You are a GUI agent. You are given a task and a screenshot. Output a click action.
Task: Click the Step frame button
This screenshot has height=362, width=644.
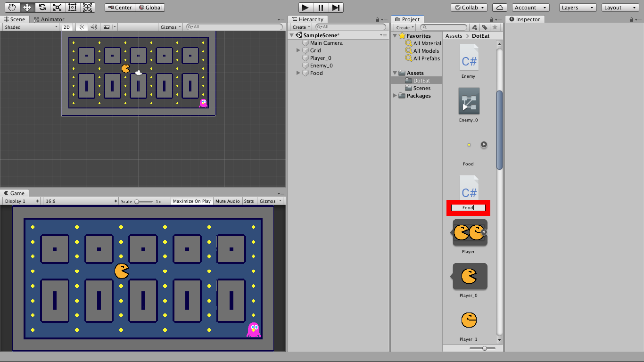pos(336,8)
